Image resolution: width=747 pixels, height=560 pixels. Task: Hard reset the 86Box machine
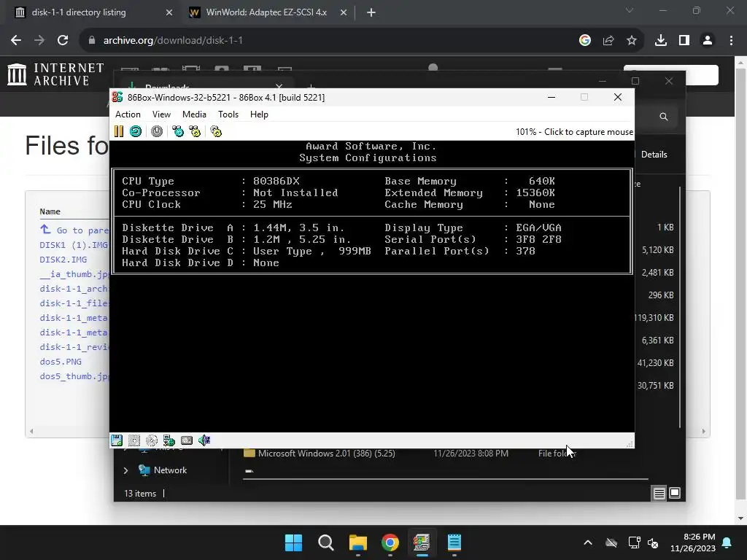(x=136, y=131)
